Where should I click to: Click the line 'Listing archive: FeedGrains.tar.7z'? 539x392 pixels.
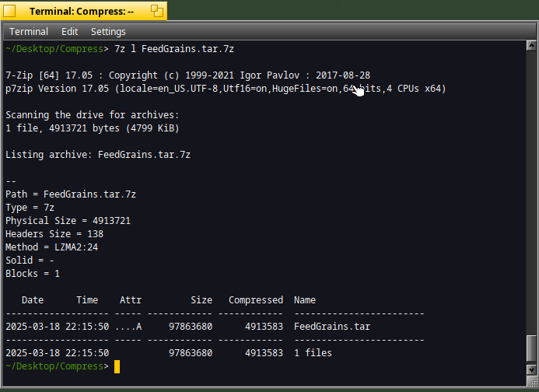98,155
